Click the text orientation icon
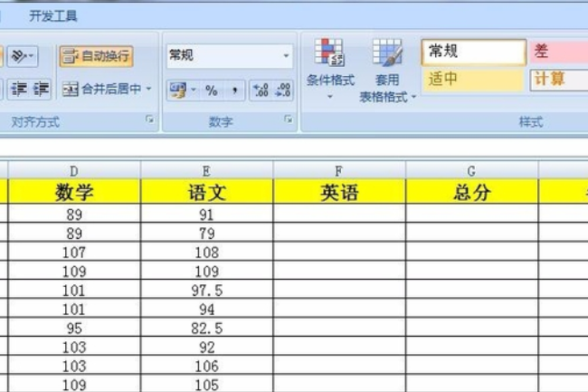 tap(19, 56)
